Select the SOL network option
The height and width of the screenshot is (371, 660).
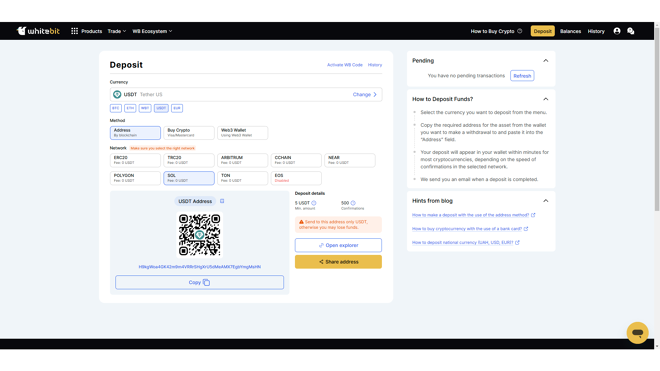tap(189, 178)
